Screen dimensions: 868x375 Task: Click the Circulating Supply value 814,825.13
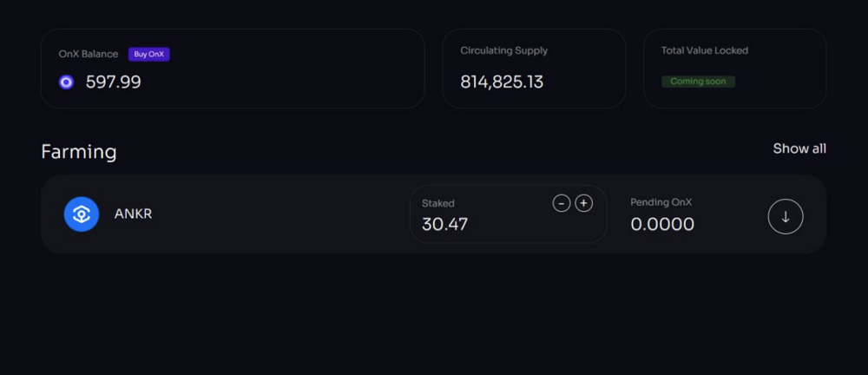click(x=502, y=82)
